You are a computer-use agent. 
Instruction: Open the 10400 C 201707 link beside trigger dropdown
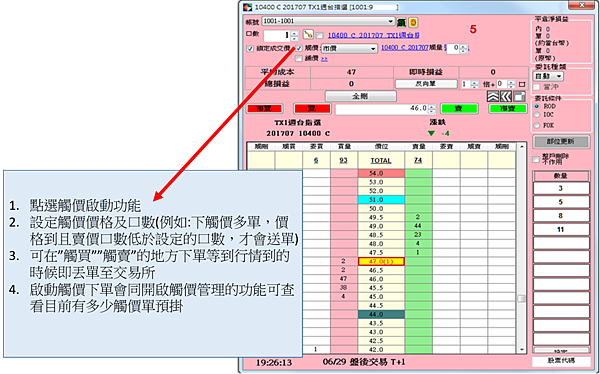404,48
